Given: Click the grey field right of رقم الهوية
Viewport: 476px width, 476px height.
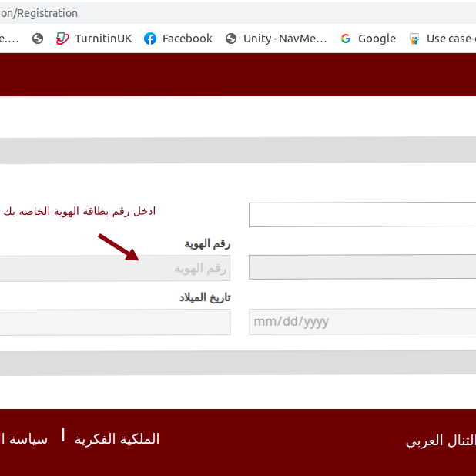Looking at the screenshot, I should click(362, 267).
